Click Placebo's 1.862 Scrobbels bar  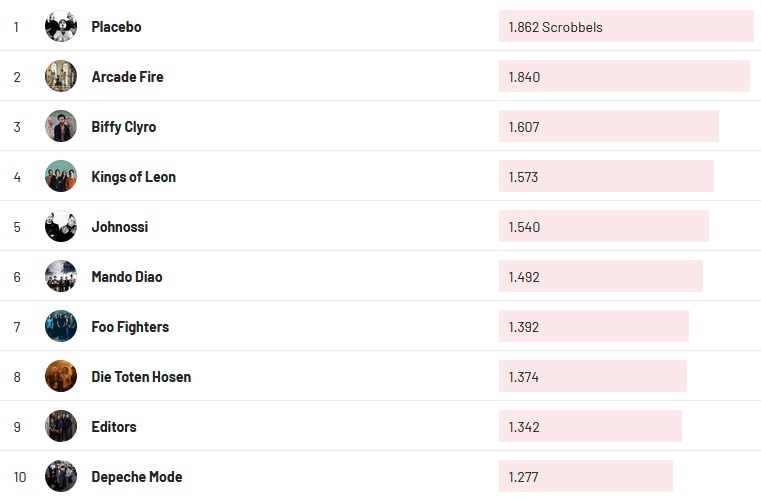[625, 27]
